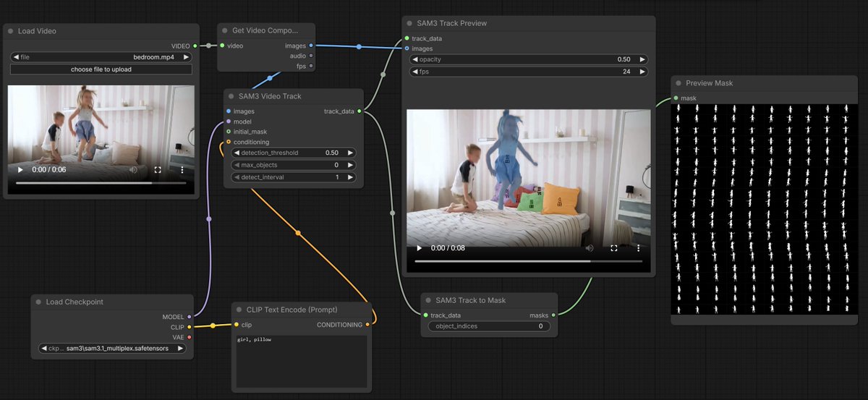
Task: Click the audio output socket
Action: click(311, 56)
